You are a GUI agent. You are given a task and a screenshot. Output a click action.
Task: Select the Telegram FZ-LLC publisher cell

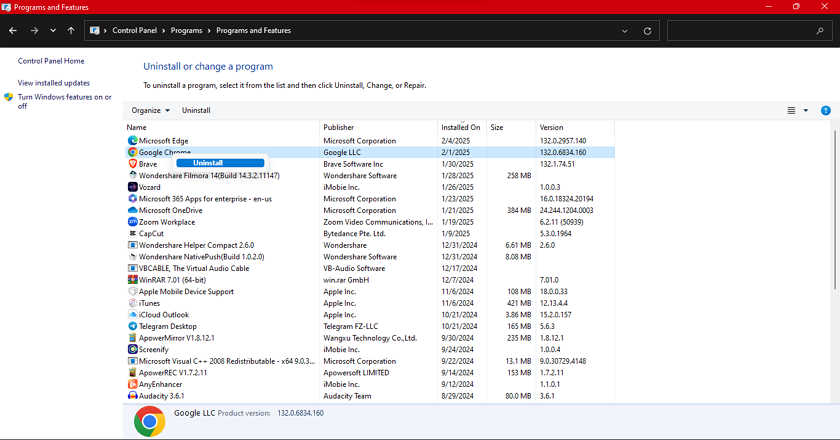point(350,326)
